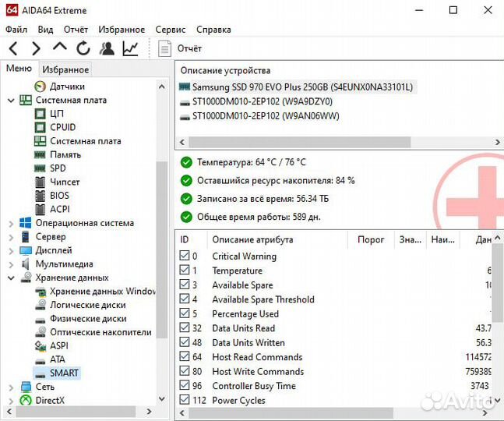The width and height of the screenshot is (504, 421).
Task: Select the Windows logo icon for Операционная система
Action: point(26,222)
